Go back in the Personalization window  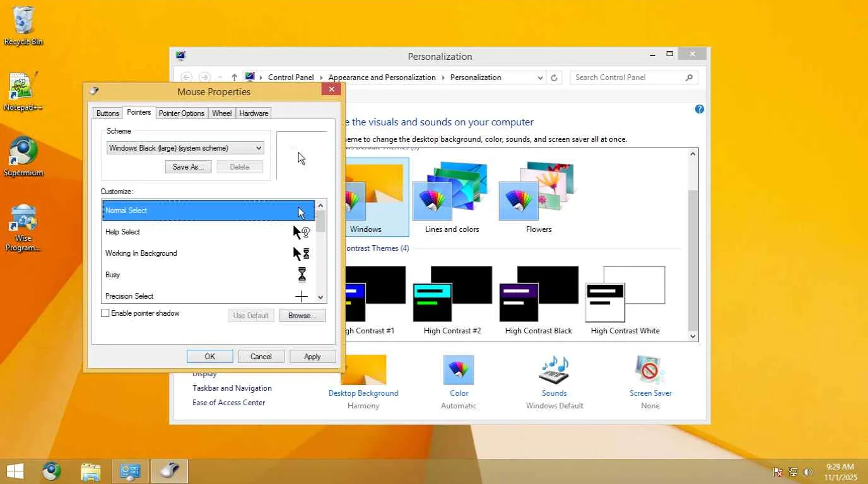(186, 78)
